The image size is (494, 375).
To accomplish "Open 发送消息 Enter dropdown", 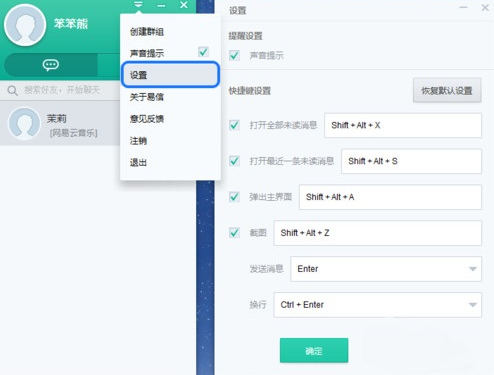I will (x=386, y=269).
